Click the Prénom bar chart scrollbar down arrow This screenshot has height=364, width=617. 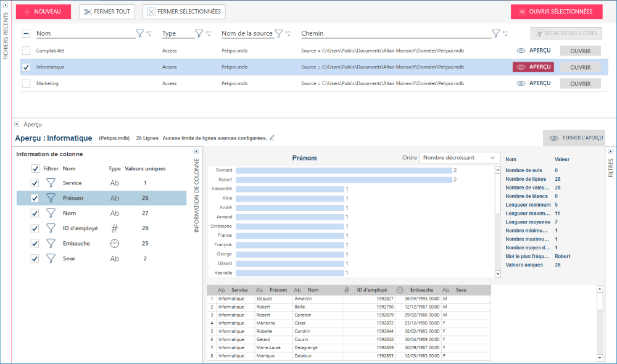click(498, 273)
